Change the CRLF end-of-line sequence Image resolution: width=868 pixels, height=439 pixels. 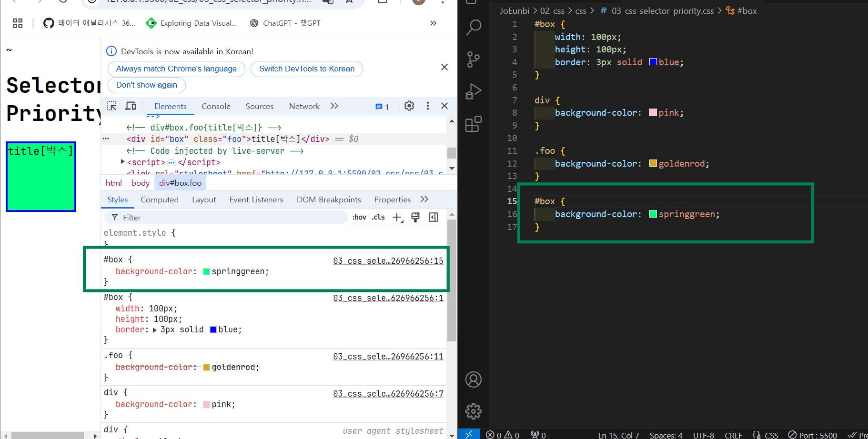point(733,435)
